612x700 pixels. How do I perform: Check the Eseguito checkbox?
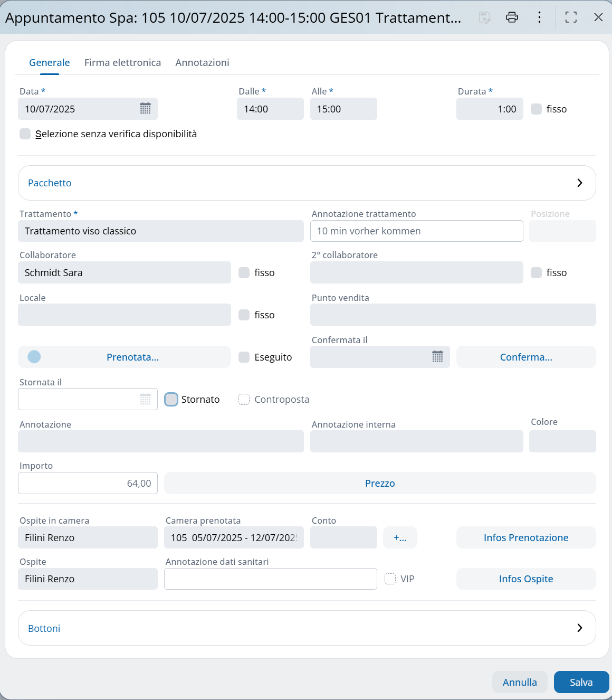tap(244, 357)
